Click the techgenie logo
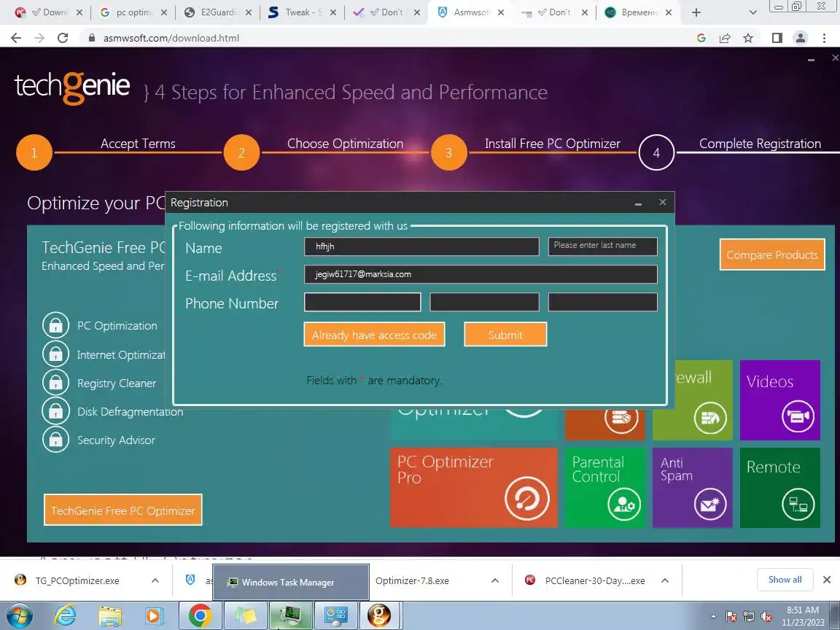 pos(72,87)
